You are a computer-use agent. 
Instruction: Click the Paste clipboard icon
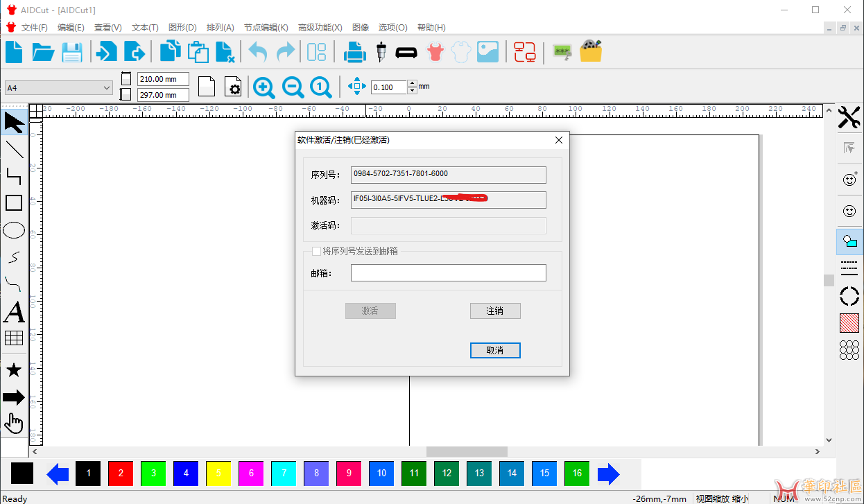pyautogui.click(x=198, y=52)
